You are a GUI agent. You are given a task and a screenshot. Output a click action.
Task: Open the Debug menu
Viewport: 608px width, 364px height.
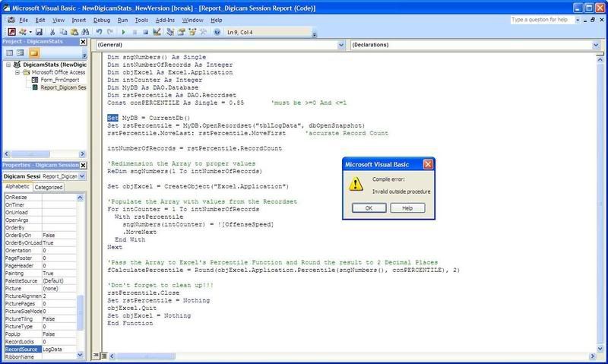tap(102, 21)
